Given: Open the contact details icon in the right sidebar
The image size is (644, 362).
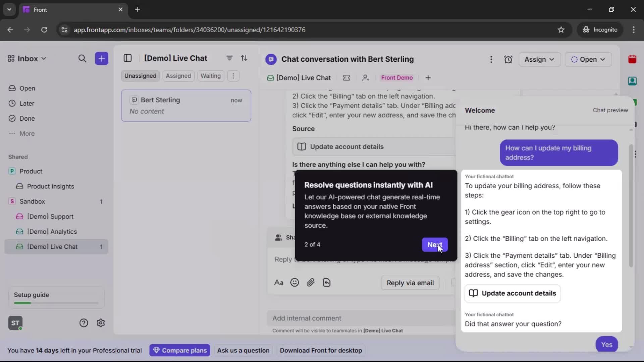Looking at the screenshot, I should (632, 81).
